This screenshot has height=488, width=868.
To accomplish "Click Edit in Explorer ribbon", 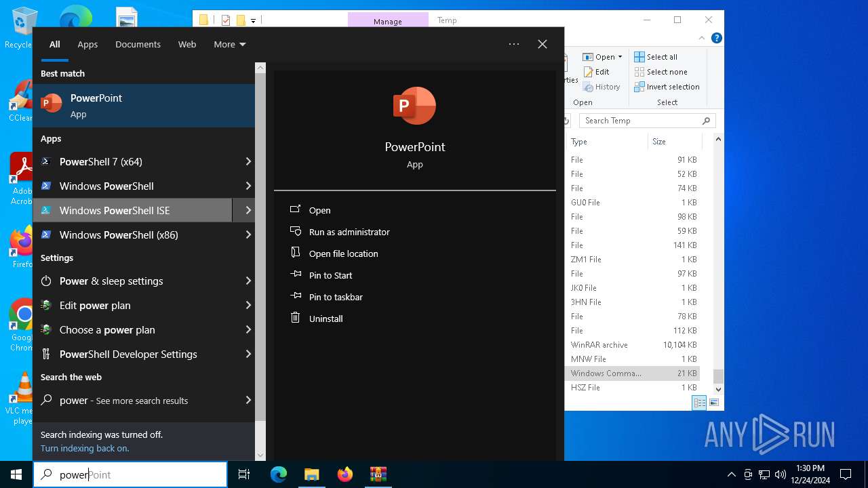I will pos(596,72).
